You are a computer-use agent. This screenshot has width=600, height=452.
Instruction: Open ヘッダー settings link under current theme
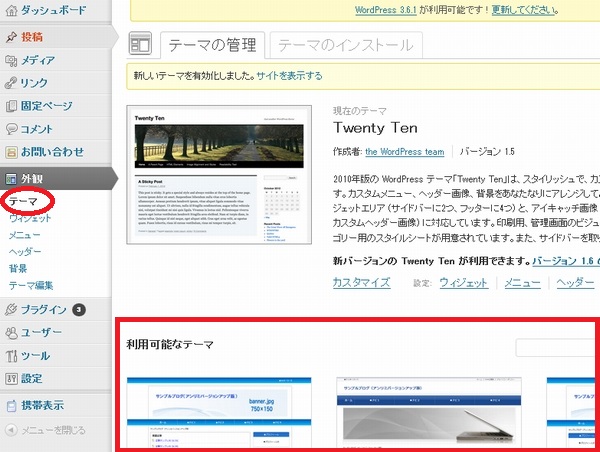575,283
